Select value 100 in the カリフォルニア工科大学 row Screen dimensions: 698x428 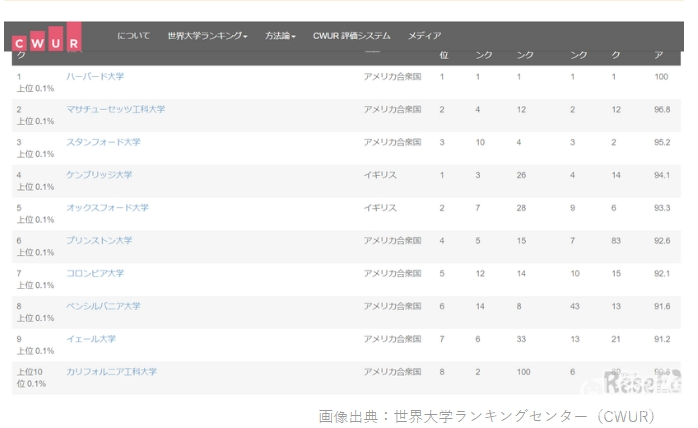coord(524,372)
